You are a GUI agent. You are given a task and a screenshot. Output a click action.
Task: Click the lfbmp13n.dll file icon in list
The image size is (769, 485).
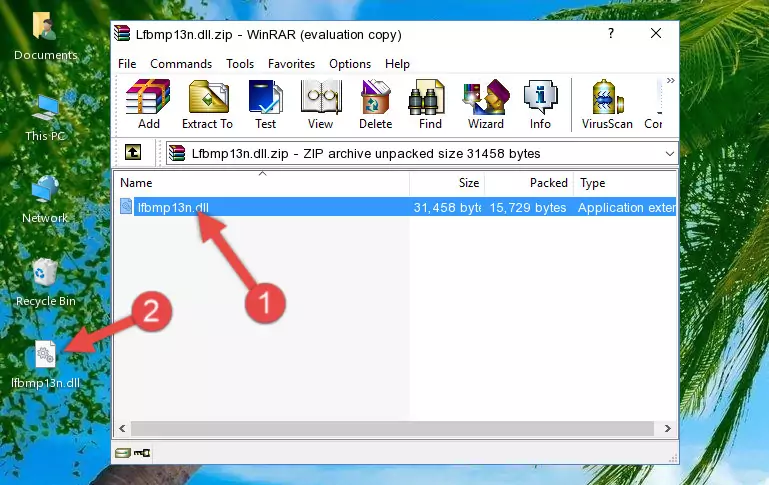(126, 206)
